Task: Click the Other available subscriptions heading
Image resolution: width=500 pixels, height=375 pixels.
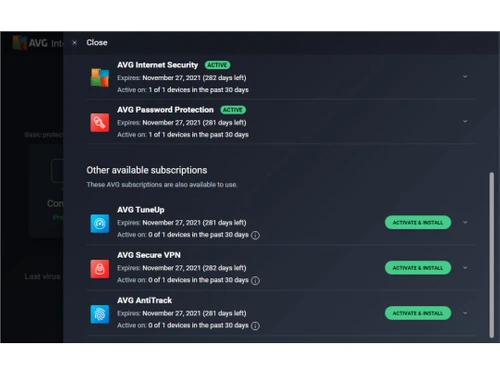Action: 147,170
